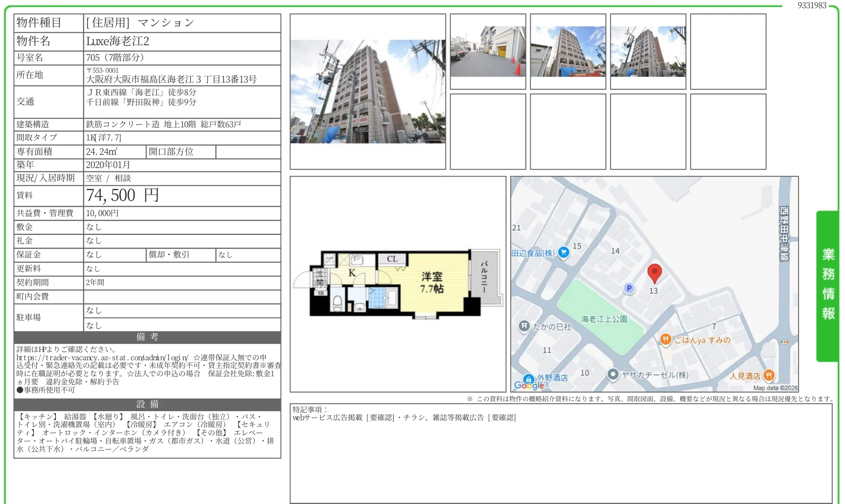Click the 海老江上公園 park label

pyautogui.click(x=604, y=319)
